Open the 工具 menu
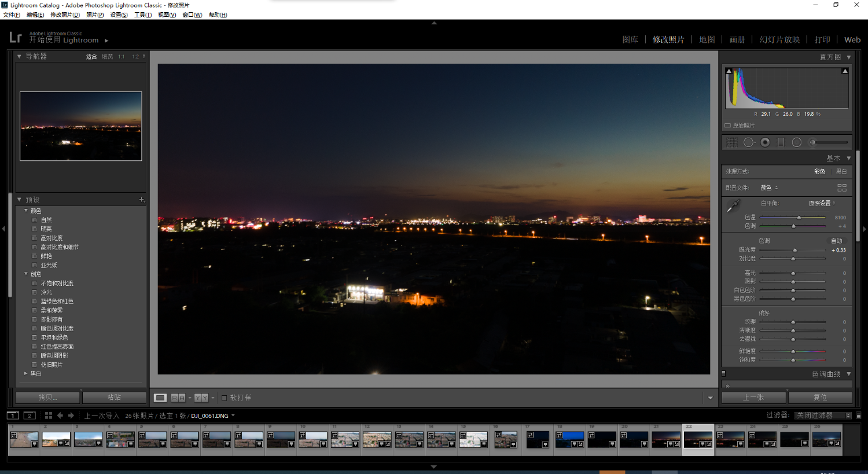Viewport: 868px width, 474px height. pos(143,15)
